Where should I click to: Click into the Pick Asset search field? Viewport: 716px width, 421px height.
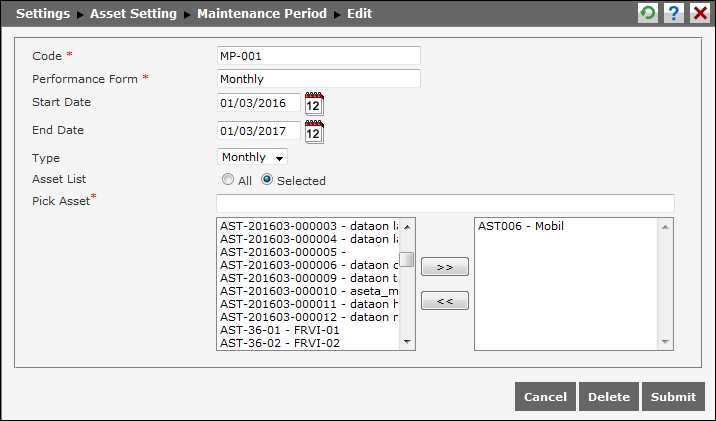click(445, 203)
